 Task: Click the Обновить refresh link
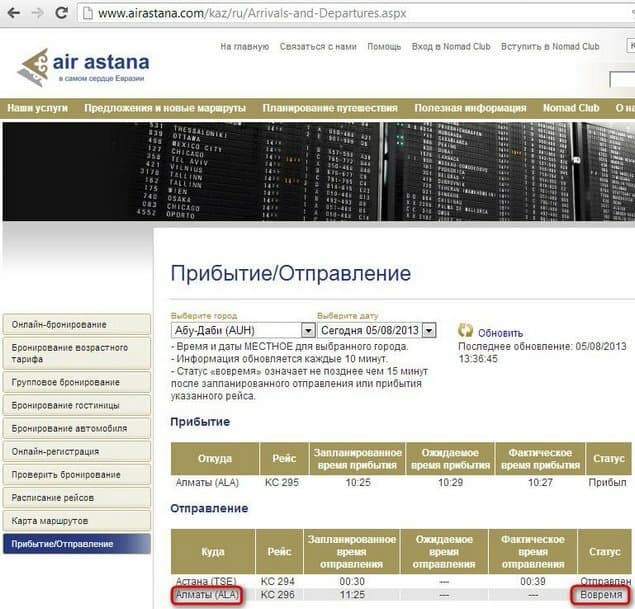[x=500, y=333]
